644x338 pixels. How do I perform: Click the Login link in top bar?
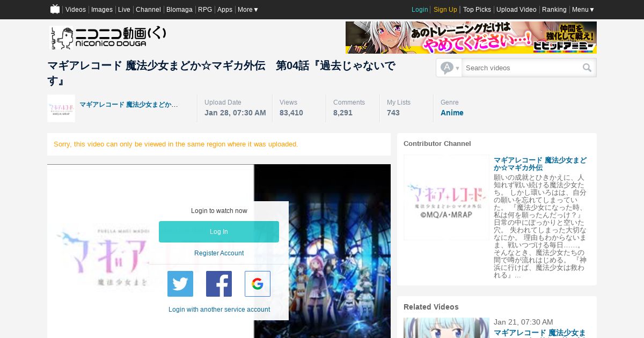click(x=420, y=10)
